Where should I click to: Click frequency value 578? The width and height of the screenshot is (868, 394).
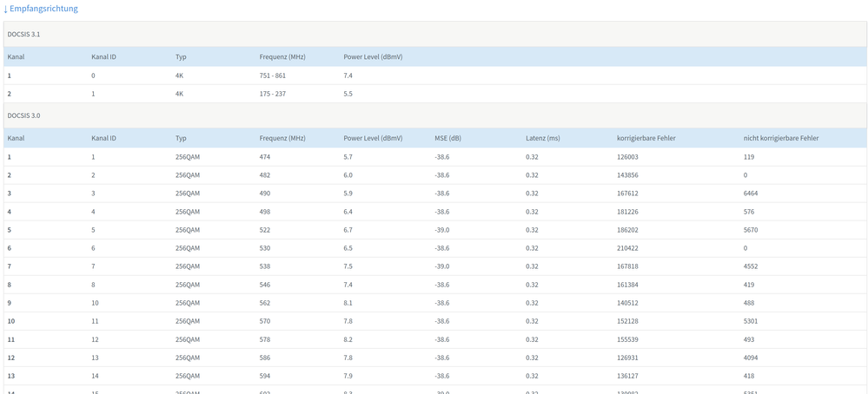click(x=265, y=339)
